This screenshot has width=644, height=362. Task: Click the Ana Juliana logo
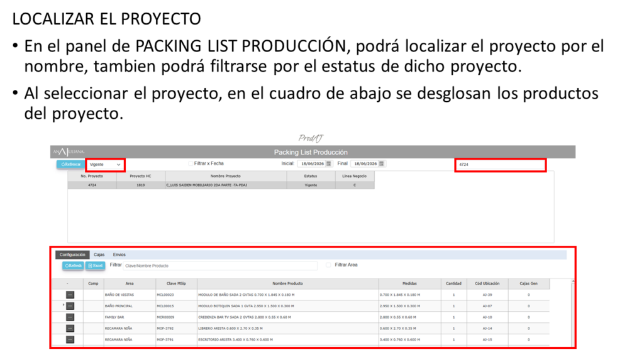click(69, 152)
